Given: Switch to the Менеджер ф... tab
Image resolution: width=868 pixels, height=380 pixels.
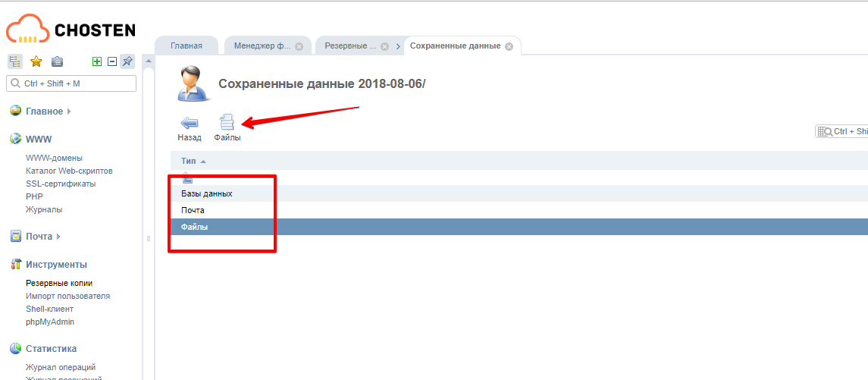Looking at the screenshot, I should tap(262, 46).
